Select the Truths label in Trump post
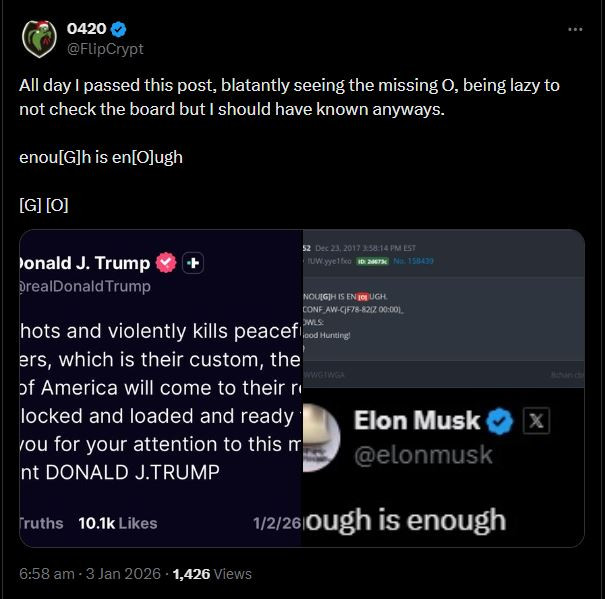Viewport: 605px width, 599px height. tap(42, 523)
